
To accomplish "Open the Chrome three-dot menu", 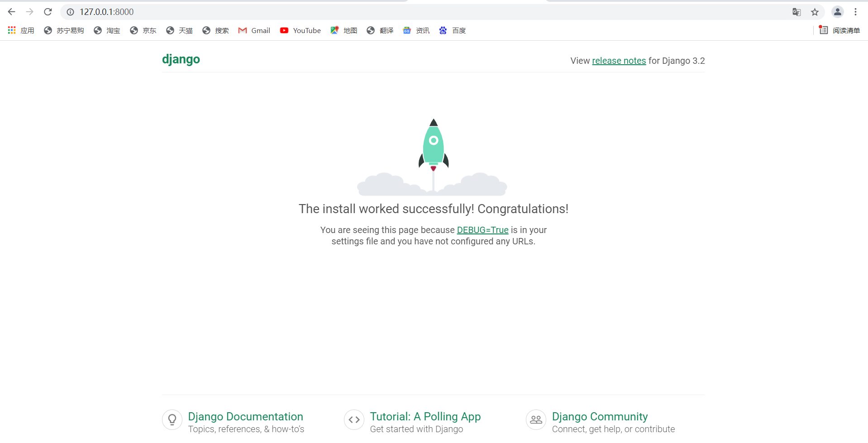I will [855, 12].
